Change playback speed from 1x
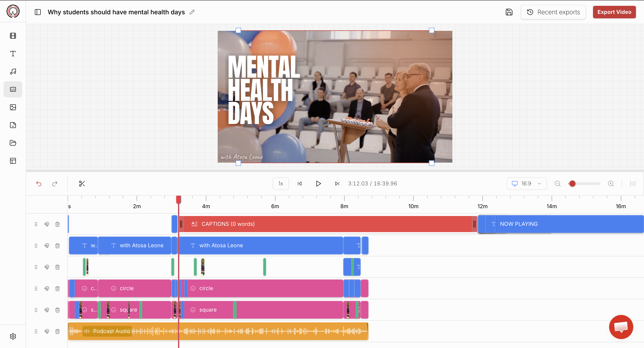 (x=280, y=184)
